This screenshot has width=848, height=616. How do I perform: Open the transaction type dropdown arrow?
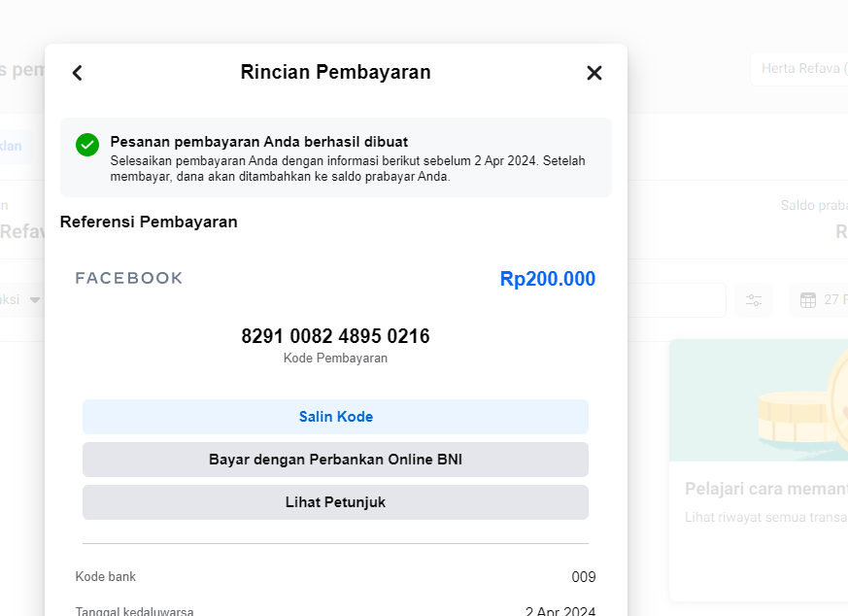[x=35, y=300]
